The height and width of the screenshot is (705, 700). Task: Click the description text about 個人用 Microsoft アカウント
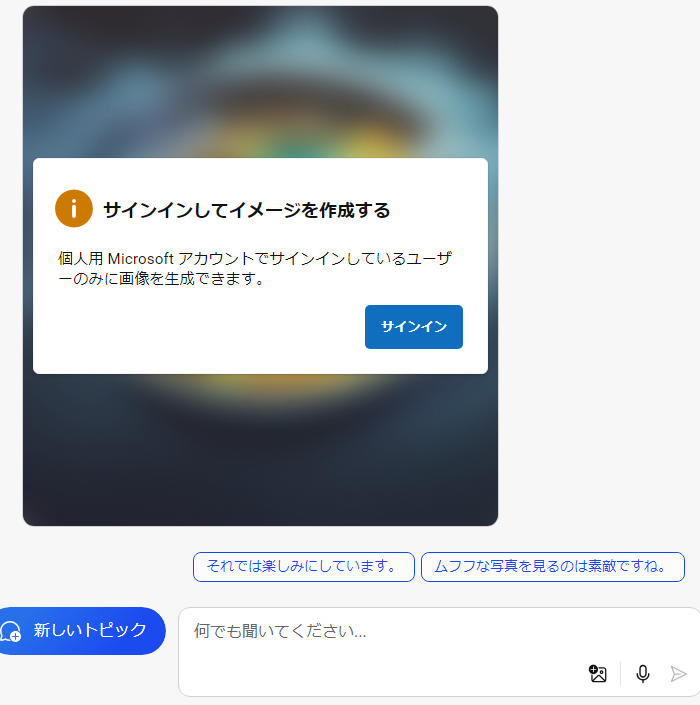point(254,268)
